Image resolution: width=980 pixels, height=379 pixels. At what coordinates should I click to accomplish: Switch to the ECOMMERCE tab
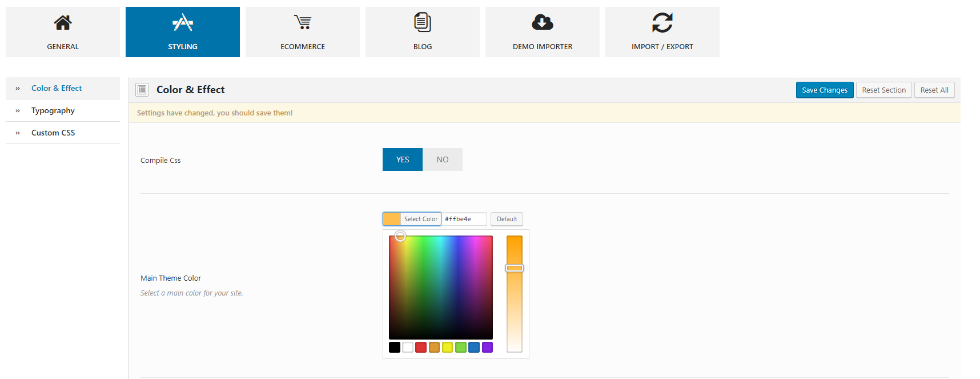point(303,32)
